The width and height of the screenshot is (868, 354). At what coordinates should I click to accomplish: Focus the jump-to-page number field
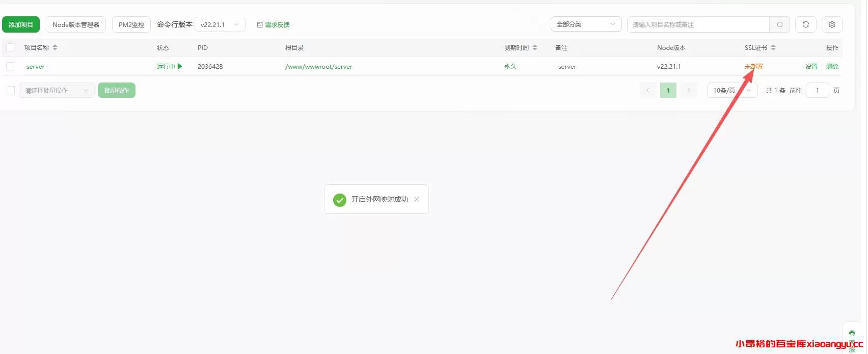tap(818, 90)
